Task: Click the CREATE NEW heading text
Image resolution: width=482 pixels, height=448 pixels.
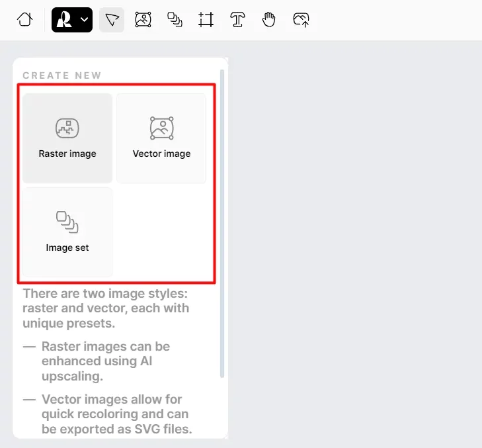Action: [x=61, y=75]
